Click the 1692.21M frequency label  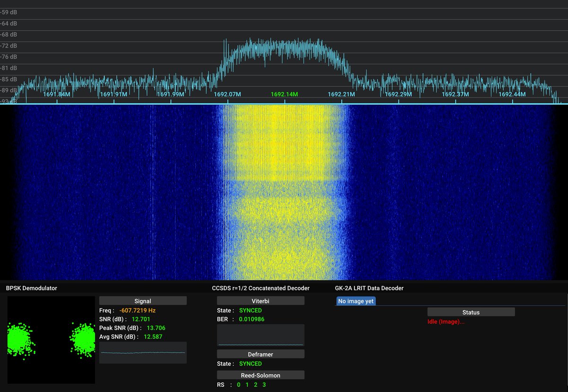click(341, 94)
